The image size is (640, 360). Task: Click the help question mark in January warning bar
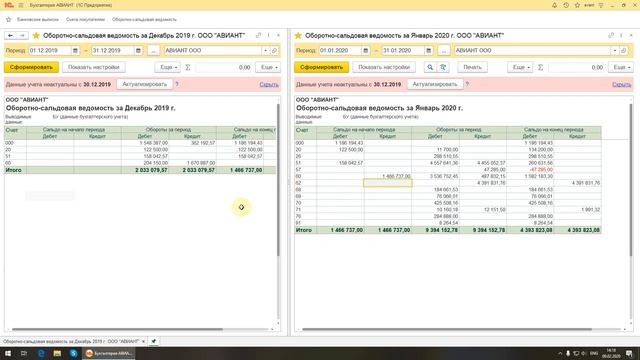(467, 84)
